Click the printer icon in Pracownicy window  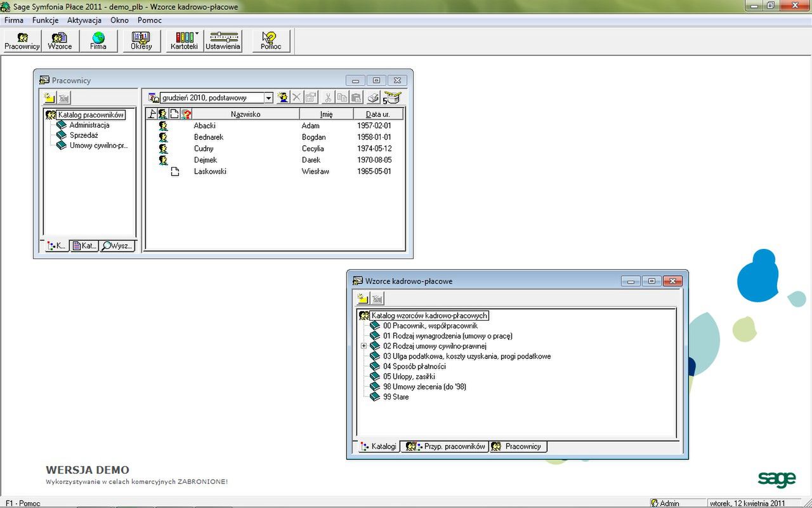click(374, 98)
